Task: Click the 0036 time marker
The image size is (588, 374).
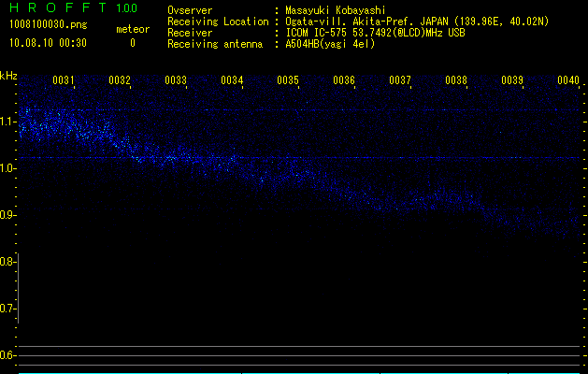Action: pyautogui.click(x=344, y=80)
